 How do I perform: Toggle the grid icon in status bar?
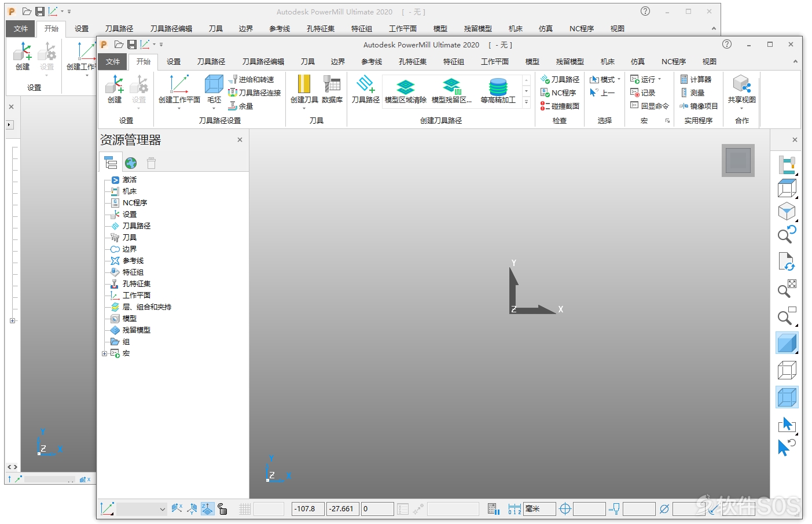[x=245, y=509]
